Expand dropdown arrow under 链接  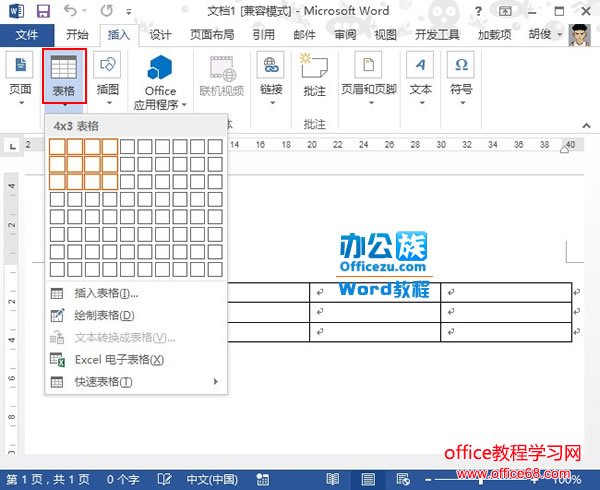pyautogui.click(x=272, y=103)
